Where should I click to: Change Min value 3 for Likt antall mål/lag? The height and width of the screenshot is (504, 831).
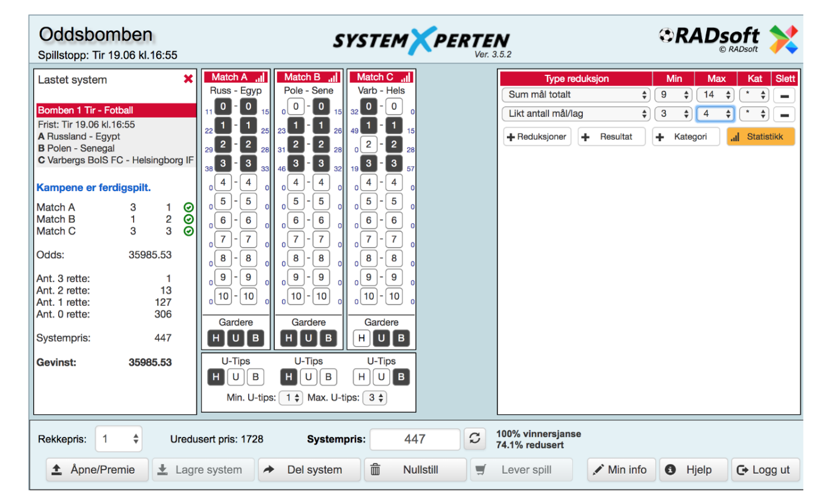674,113
